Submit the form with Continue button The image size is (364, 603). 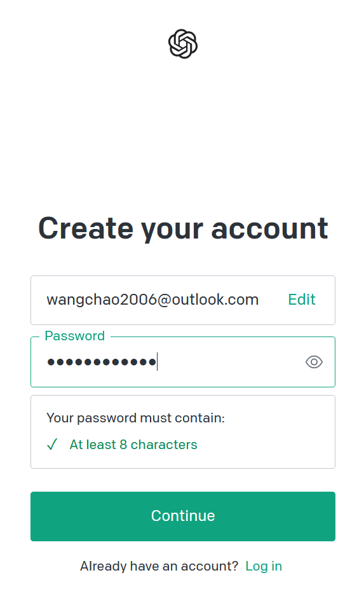[183, 516]
